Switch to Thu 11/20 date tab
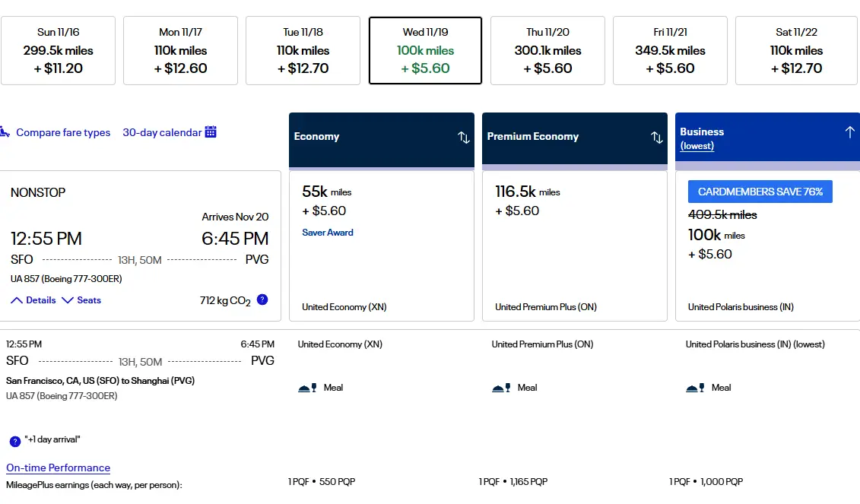 [x=547, y=50]
